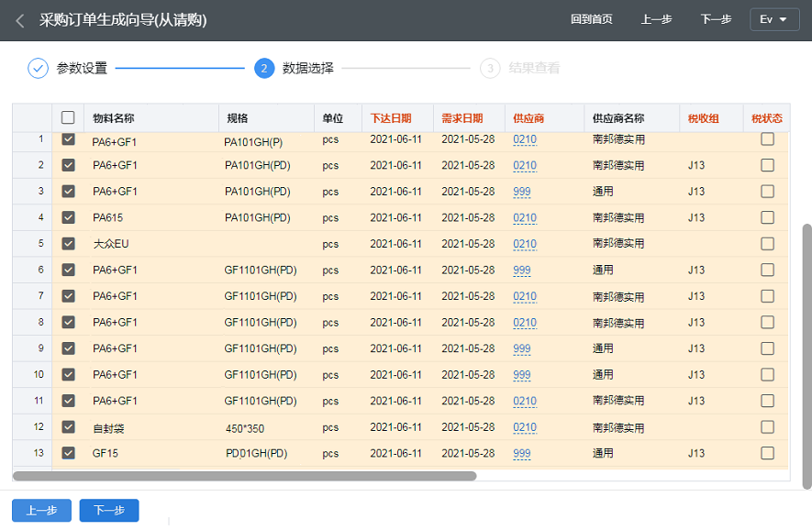Toggle the select-all checkbox in table header
The image size is (812, 530).
(68, 117)
